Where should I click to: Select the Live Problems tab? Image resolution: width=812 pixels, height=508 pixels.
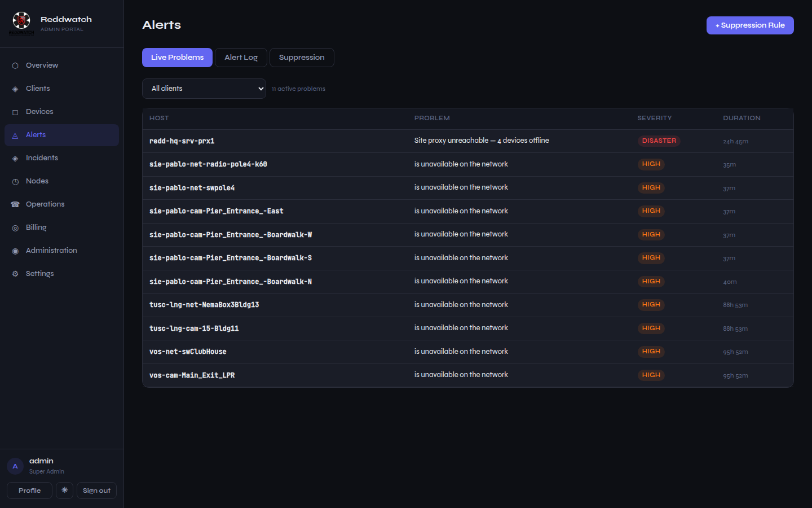click(x=177, y=58)
